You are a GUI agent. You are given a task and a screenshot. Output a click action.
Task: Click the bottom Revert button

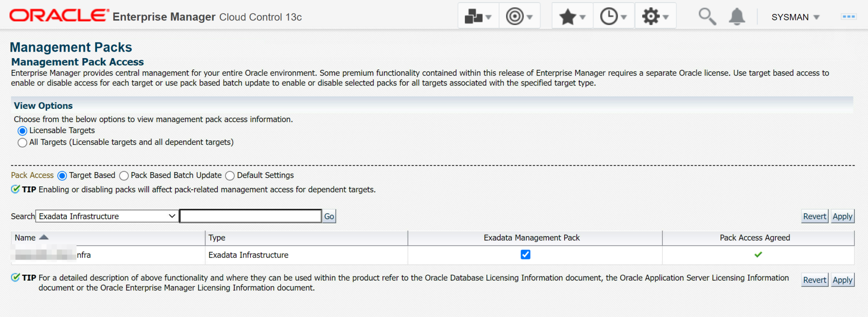pyautogui.click(x=815, y=280)
